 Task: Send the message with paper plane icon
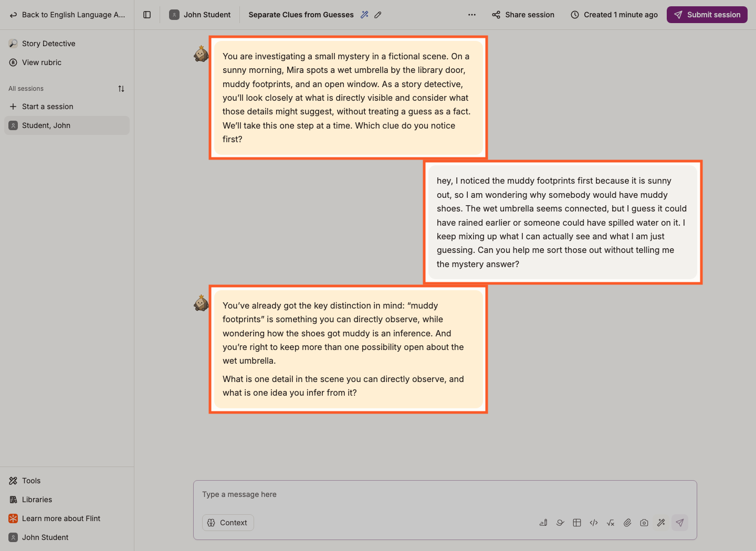pos(680,523)
